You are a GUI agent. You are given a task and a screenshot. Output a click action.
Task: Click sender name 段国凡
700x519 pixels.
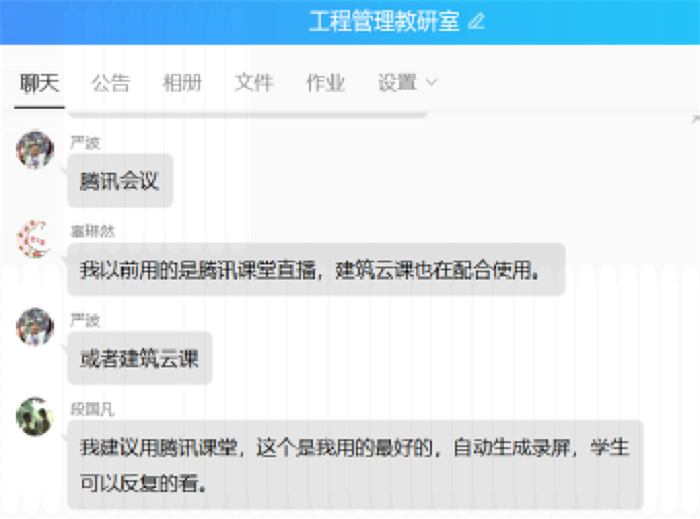92,409
